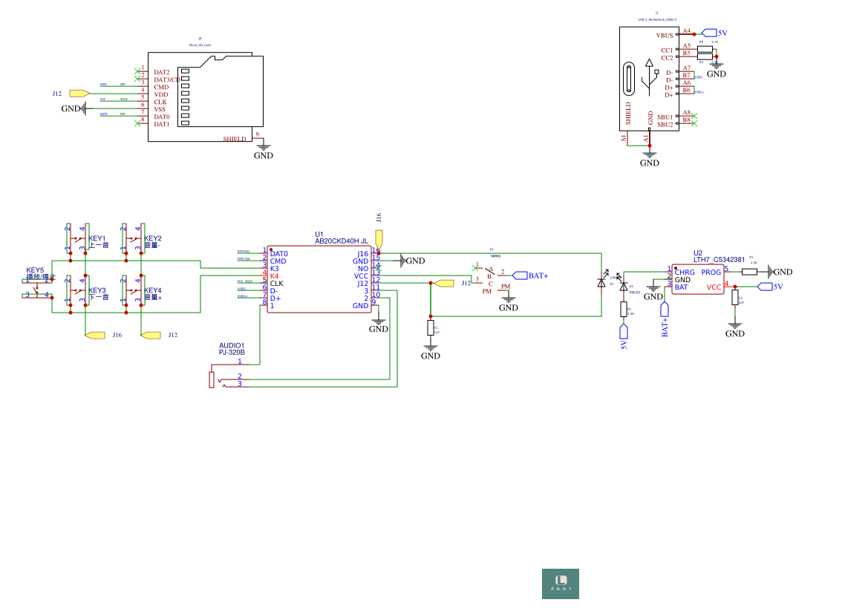
Task: Select the U2 LTH7 charger IC body
Action: pyautogui.click(x=698, y=280)
